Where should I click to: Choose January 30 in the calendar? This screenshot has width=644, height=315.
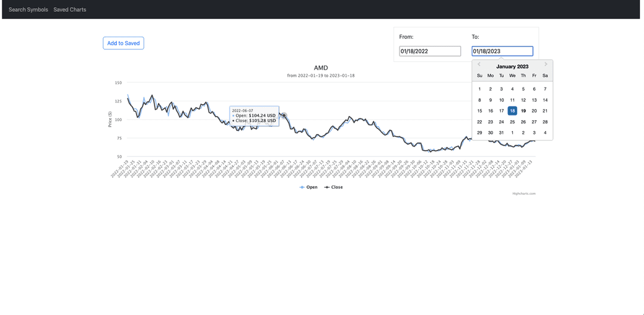click(490, 133)
